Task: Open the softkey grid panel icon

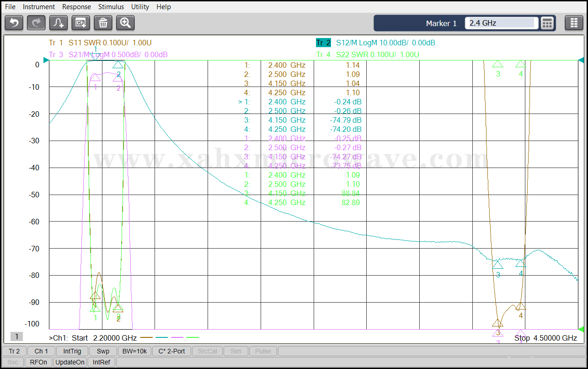Action: [574, 23]
